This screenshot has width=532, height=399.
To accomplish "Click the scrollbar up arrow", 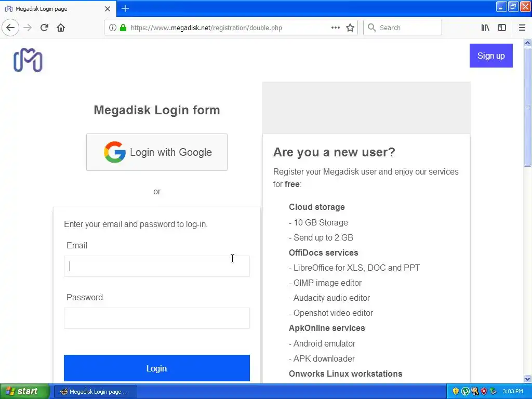I will click(527, 43).
